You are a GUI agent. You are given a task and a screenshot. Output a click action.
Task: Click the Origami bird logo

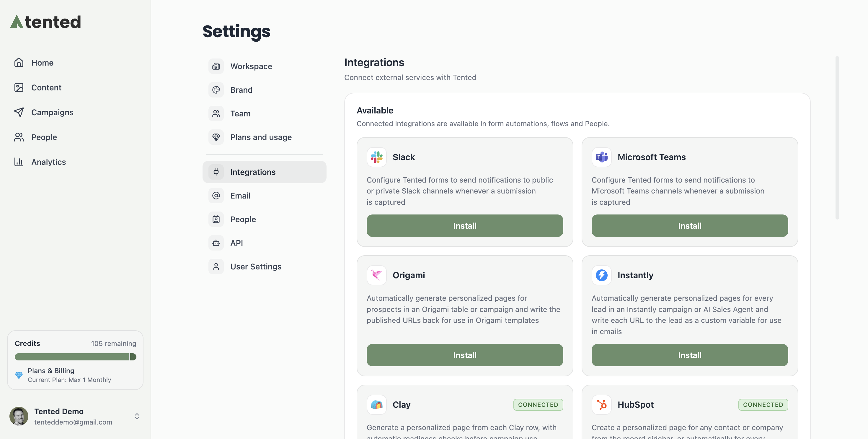376,275
